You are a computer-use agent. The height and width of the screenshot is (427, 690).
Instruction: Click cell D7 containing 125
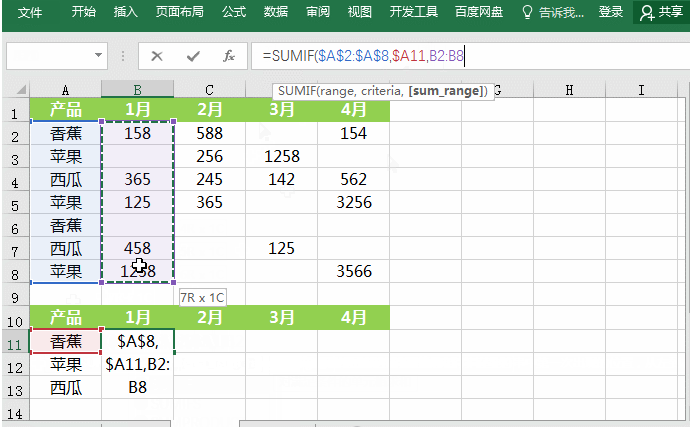pos(282,248)
